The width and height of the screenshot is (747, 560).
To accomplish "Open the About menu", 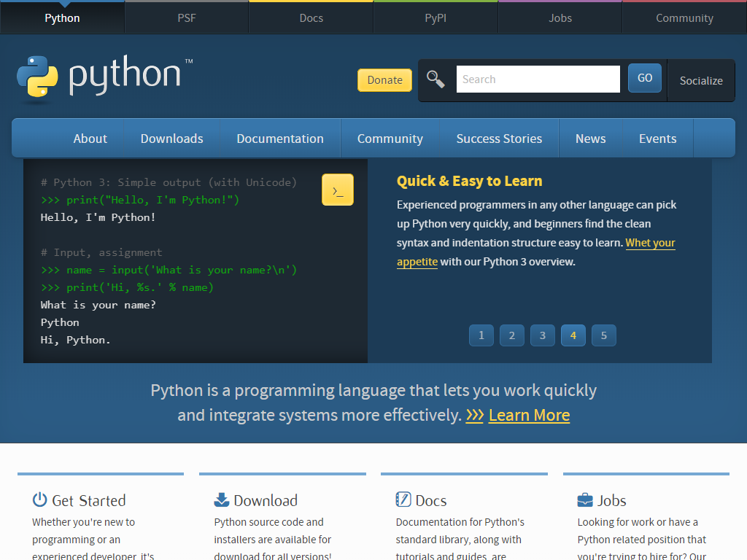I will [90, 139].
